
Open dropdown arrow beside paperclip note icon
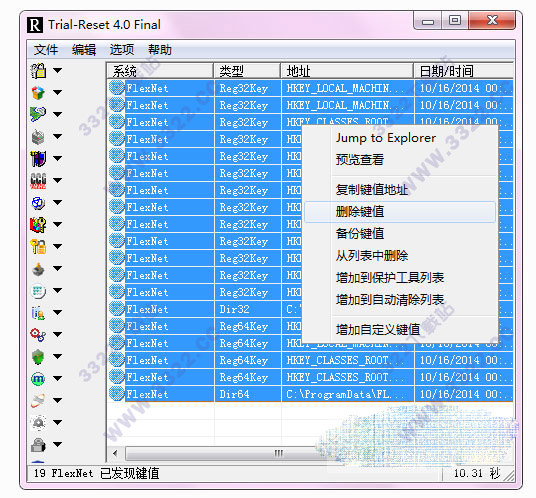[x=57, y=114]
